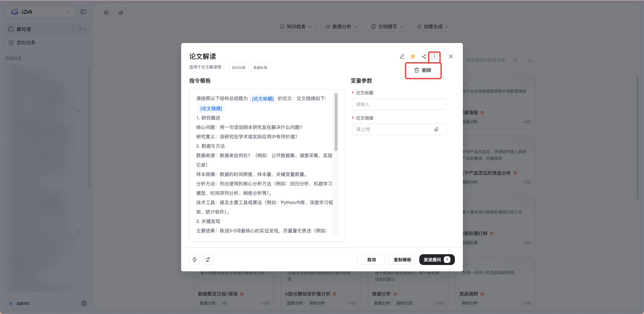The image size is (644, 314).
Task: Click the lightning bolt icon at dialog bottom
Action: click(195, 260)
